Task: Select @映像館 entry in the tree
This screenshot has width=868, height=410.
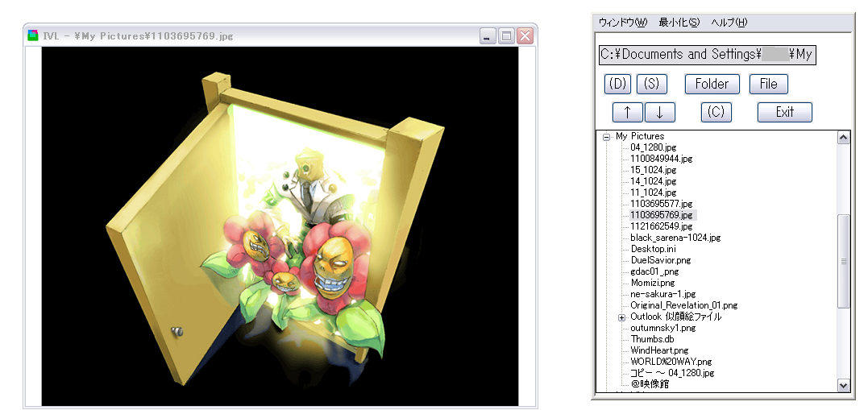Action: pyautogui.click(x=650, y=384)
